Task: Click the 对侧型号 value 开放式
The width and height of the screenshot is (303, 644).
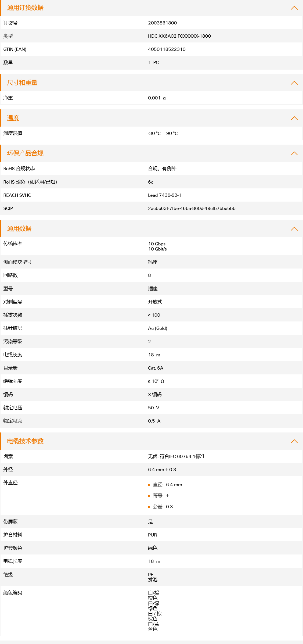Action: click(x=155, y=302)
